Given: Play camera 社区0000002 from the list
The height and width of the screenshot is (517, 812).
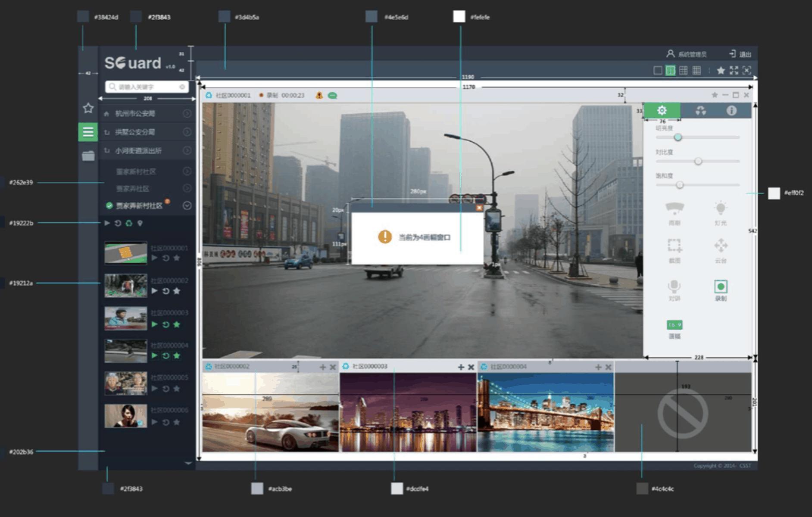Looking at the screenshot, I should [x=154, y=291].
